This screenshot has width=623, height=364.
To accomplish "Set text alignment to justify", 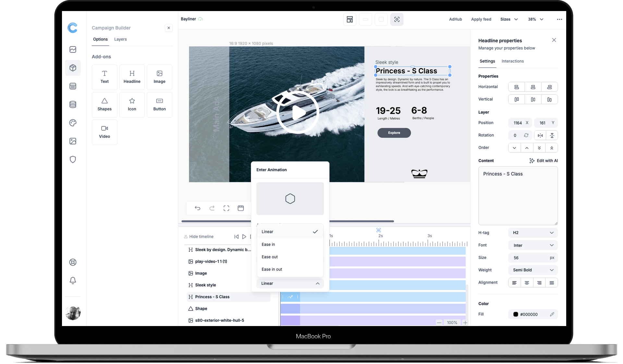I will point(552,283).
